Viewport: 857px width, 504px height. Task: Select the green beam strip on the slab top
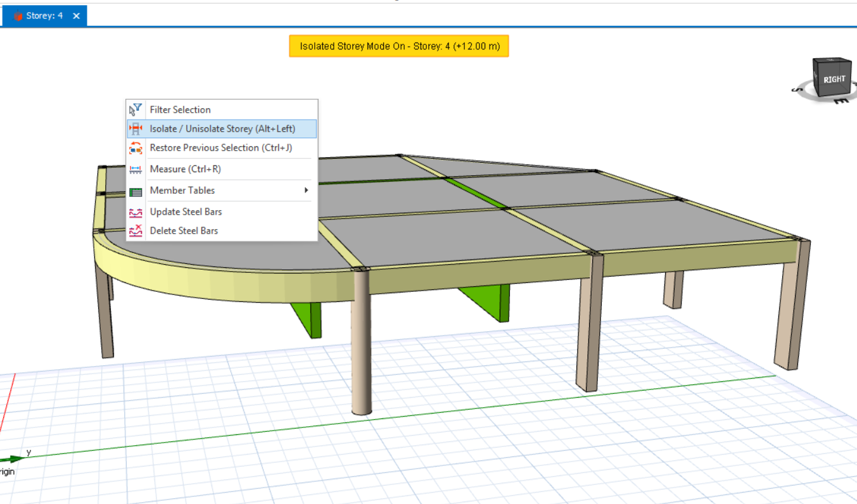click(475, 192)
